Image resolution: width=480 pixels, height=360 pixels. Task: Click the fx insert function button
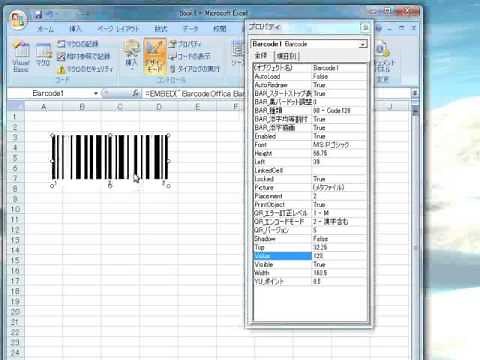[x=136, y=94]
